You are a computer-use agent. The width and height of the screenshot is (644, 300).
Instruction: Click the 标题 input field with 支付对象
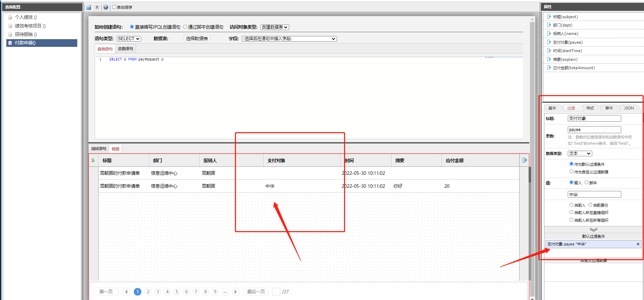point(594,119)
